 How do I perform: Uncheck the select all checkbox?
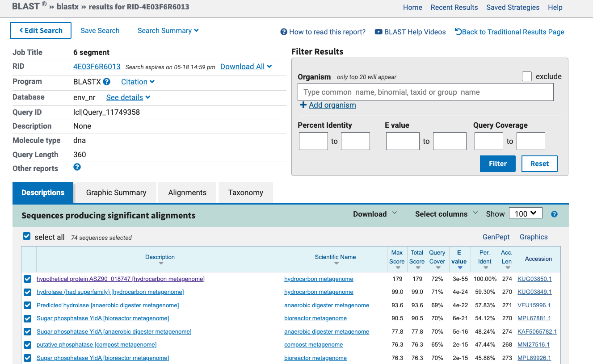click(x=27, y=236)
